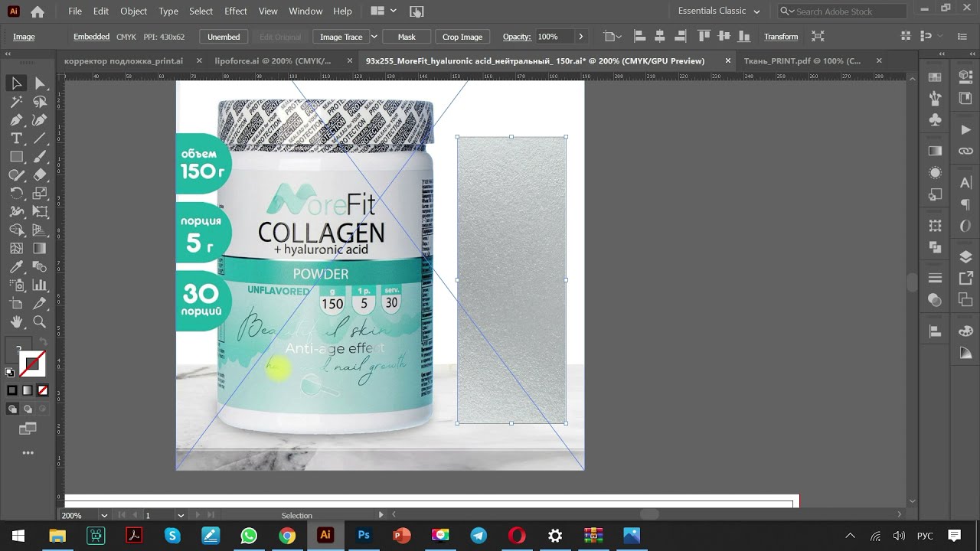980x551 pixels.
Task: Select the Gradient tool in the toolbar
Action: coord(40,248)
